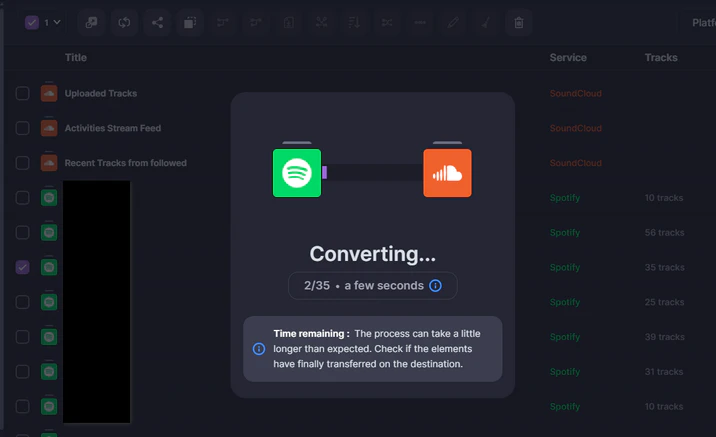Toggle checkbox for Uploaded Tracks row
The image size is (716, 437).
point(22,93)
